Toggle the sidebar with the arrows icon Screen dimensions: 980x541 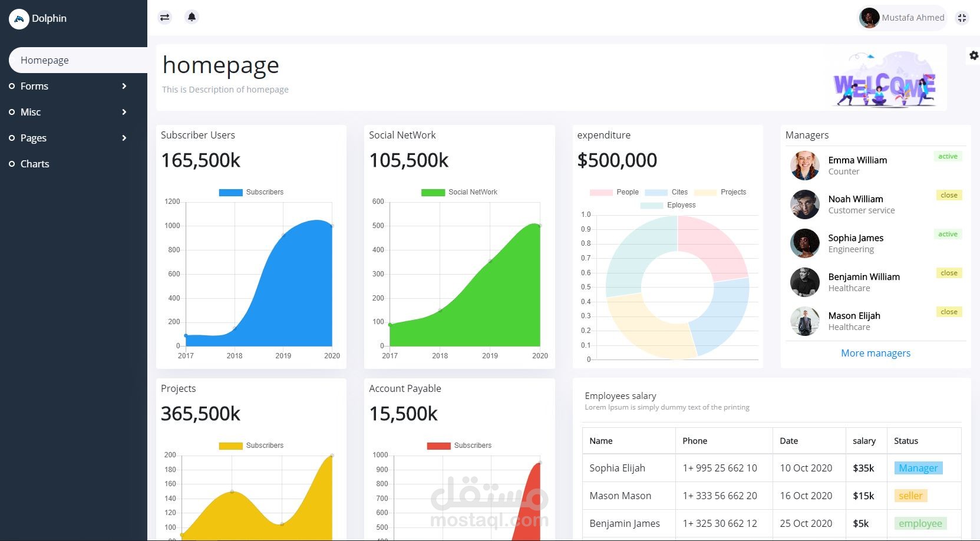(x=165, y=17)
